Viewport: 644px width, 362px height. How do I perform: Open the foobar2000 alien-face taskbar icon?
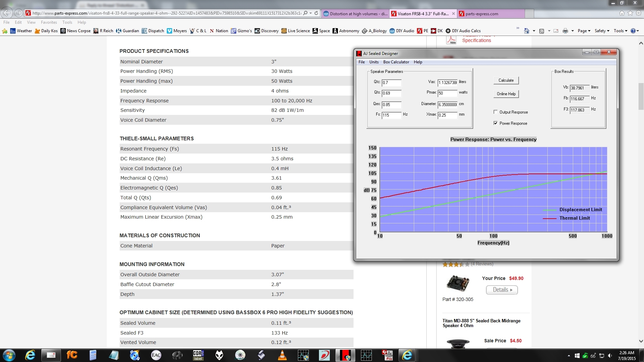tap(219, 355)
